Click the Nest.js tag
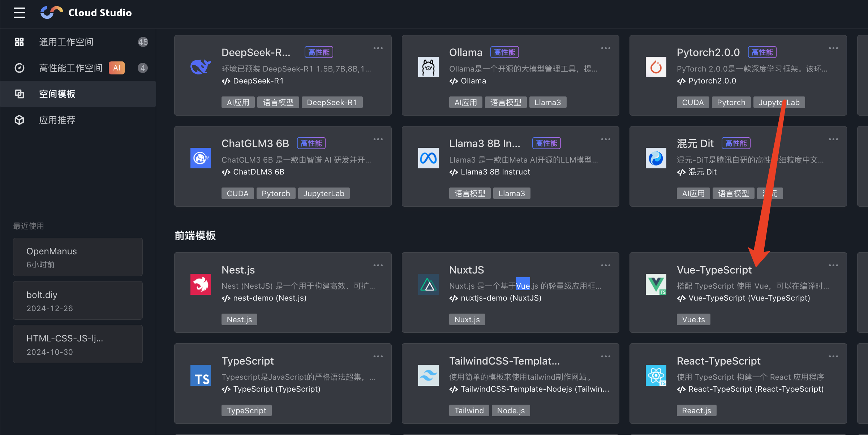Viewport: 868px width, 435px height. tap(239, 319)
